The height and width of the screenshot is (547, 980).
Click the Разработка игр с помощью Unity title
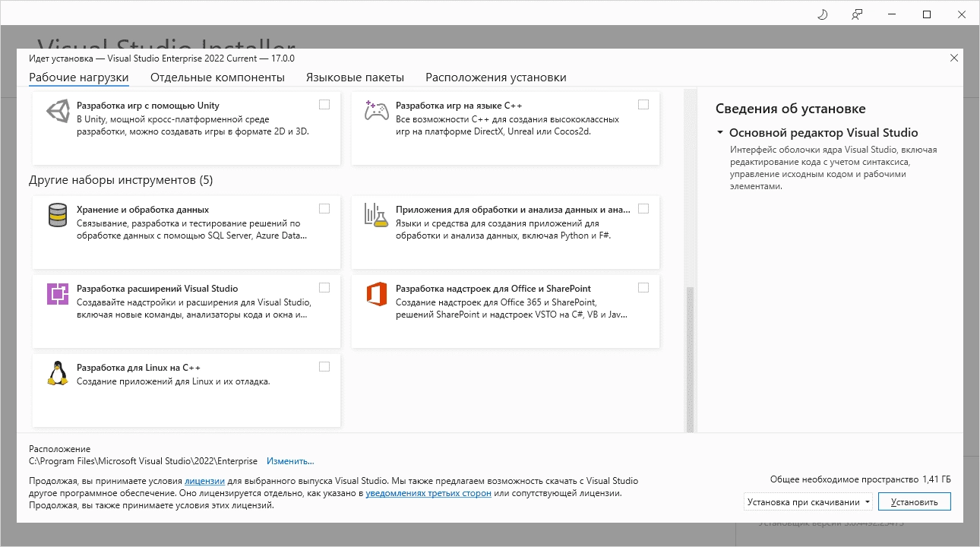tap(148, 106)
